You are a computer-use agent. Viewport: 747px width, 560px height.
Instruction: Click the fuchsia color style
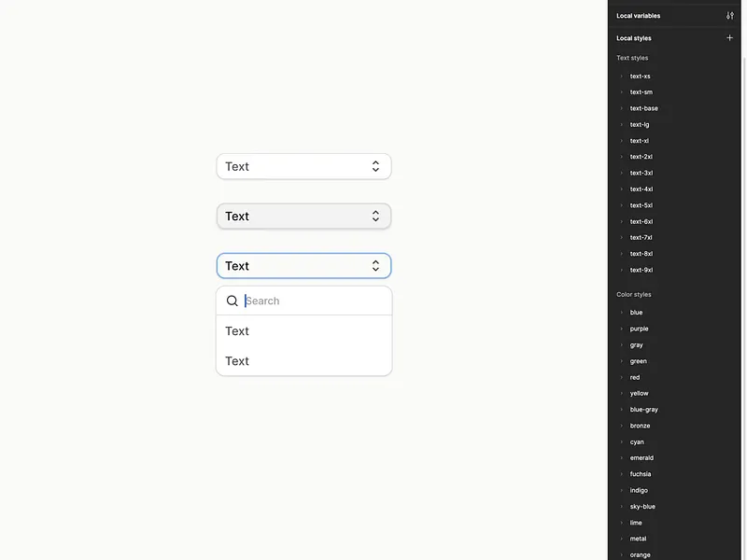(x=641, y=474)
